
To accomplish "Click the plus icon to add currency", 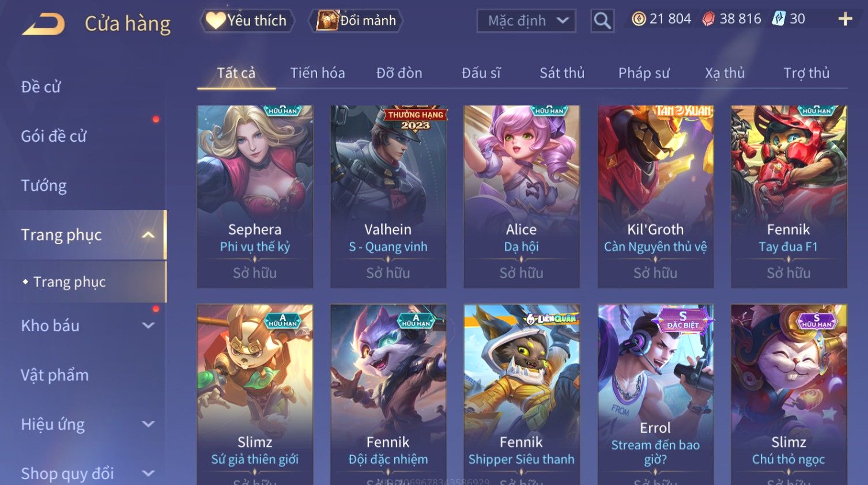I will [845, 19].
